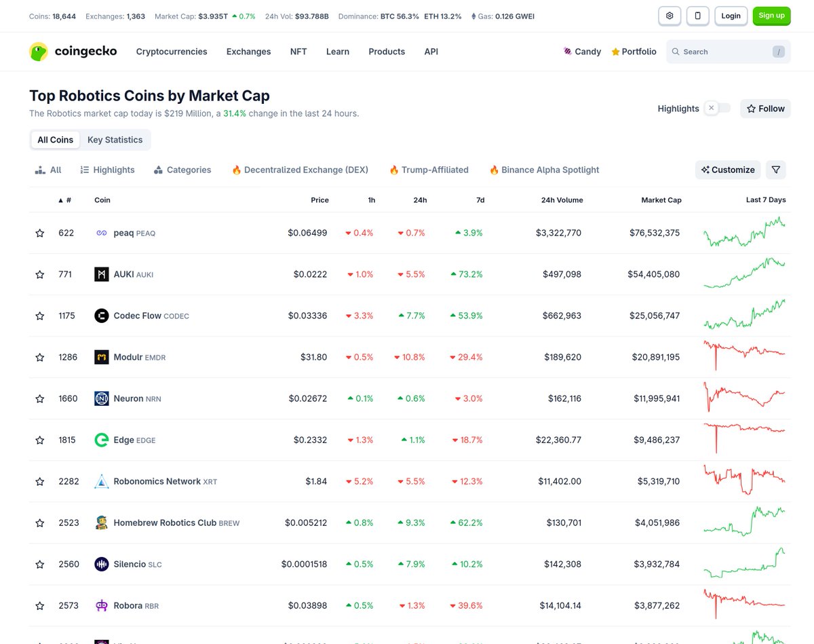The height and width of the screenshot is (644, 814).
Task: Select the All coins filter icon
Action: tap(39, 169)
